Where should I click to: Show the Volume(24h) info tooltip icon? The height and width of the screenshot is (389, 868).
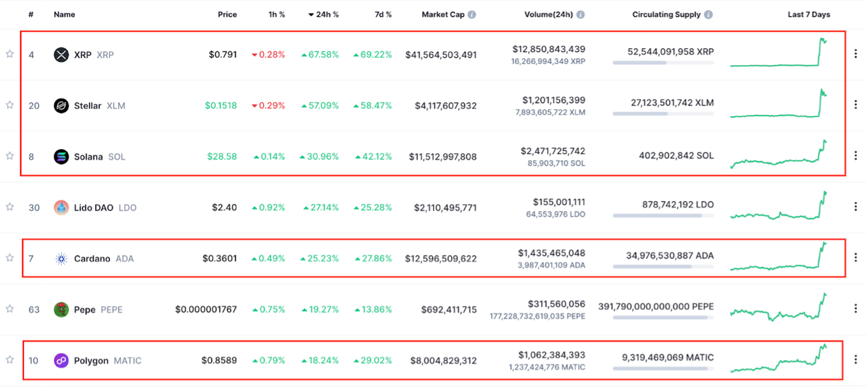pyautogui.click(x=581, y=14)
